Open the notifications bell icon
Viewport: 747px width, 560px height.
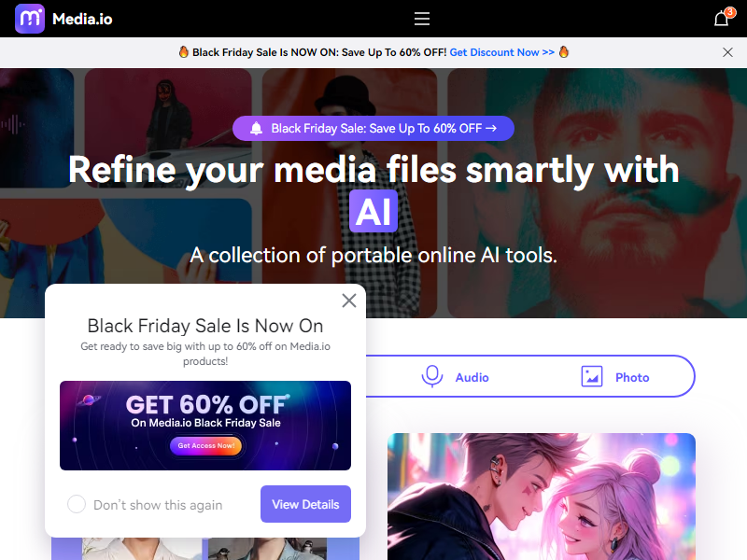(x=721, y=19)
